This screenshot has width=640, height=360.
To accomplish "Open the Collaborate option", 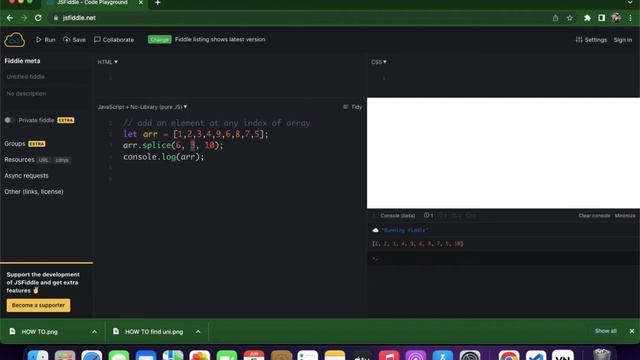I will (114, 40).
